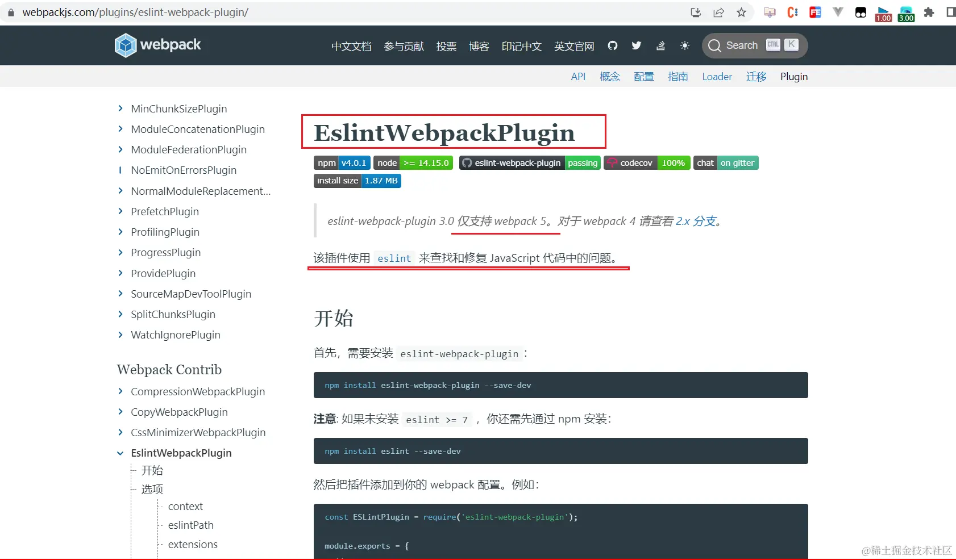This screenshot has height=560, width=956.
Task: Expand the PrefetchPlugin chevron
Action: [x=120, y=211]
